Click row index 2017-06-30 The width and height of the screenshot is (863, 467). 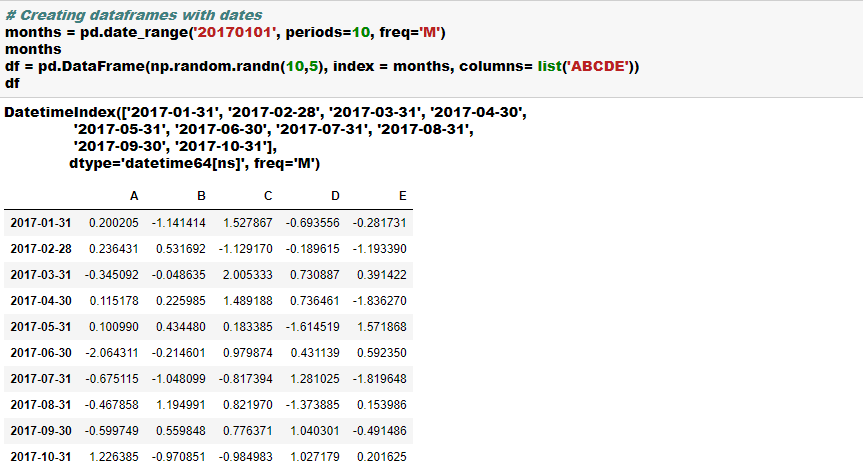point(41,353)
